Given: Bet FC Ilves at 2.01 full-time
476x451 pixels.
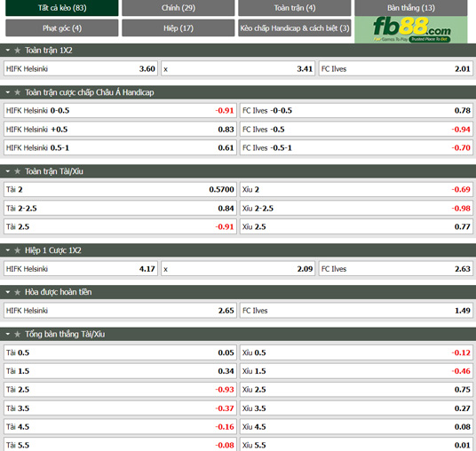Looking at the screenshot, I should point(396,69).
